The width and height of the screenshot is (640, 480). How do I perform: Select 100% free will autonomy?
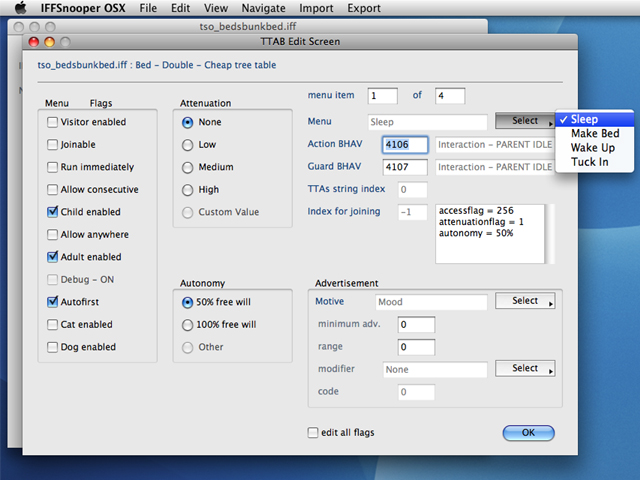click(187, 325)
